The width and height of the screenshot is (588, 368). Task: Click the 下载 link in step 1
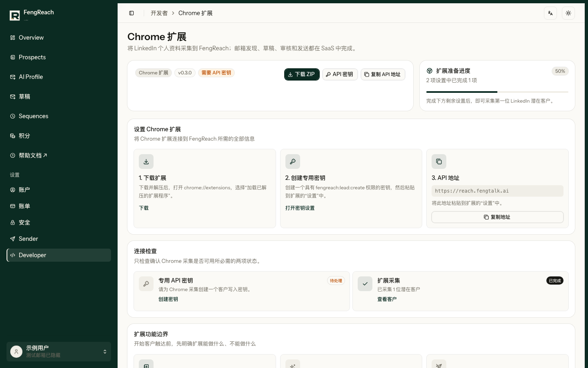click(x=144, y=208)
